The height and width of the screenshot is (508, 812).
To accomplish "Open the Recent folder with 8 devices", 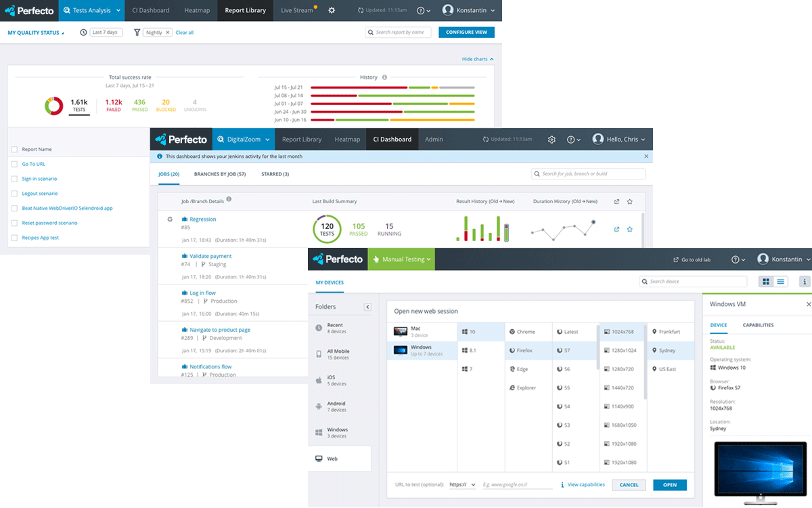I will 339,328.
